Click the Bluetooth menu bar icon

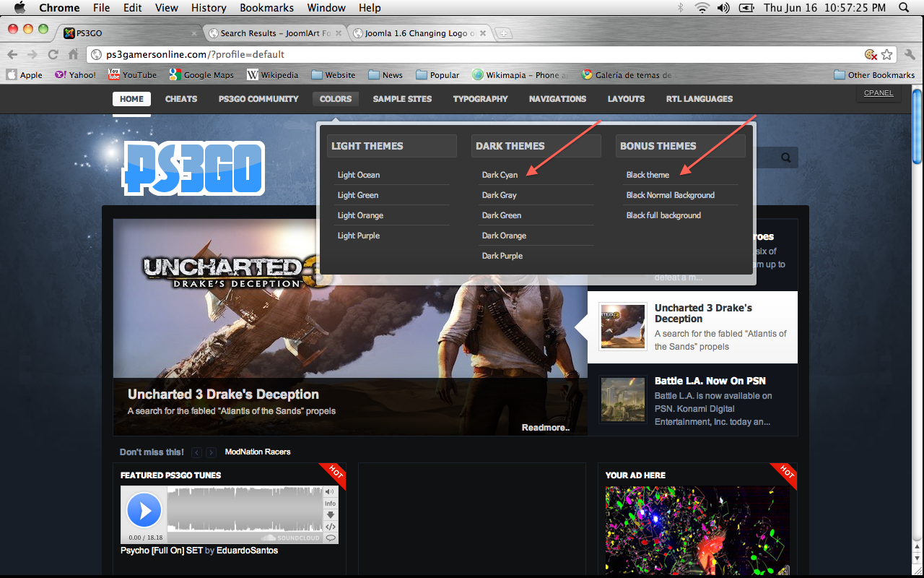point(680,8)
